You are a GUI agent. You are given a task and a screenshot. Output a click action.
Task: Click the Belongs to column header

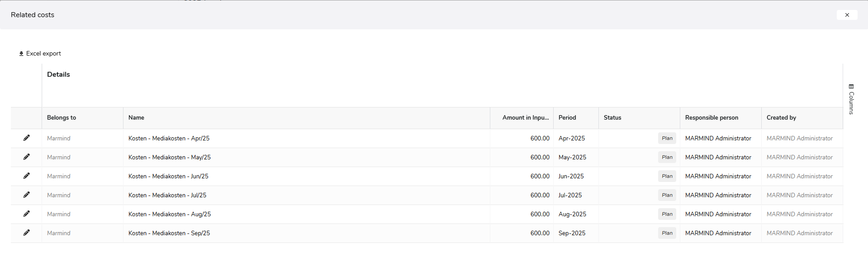click(62, 118)
